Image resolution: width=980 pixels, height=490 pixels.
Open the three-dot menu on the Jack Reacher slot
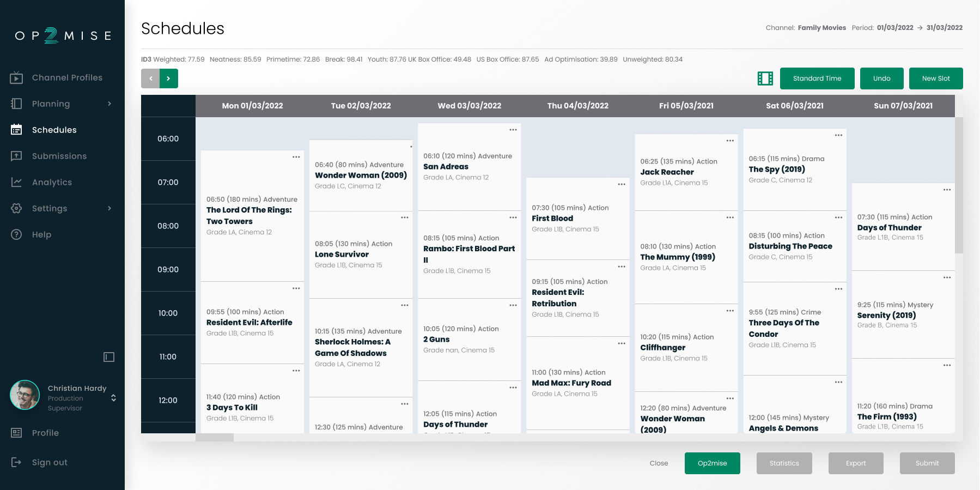730,141
